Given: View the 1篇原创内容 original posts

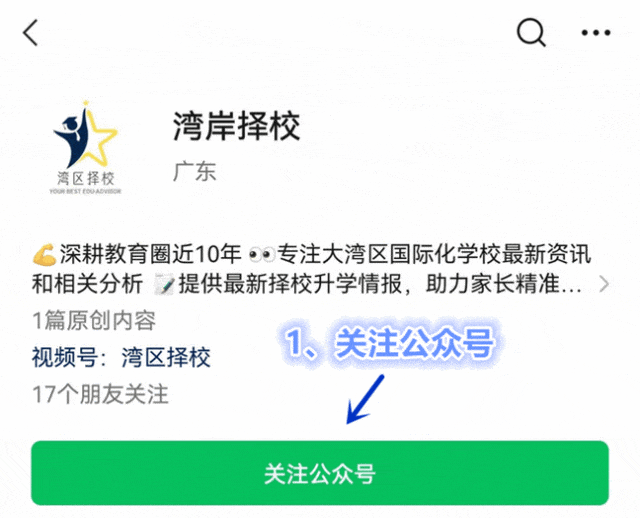Looking at the screenshot, I should tap(94, 320).
